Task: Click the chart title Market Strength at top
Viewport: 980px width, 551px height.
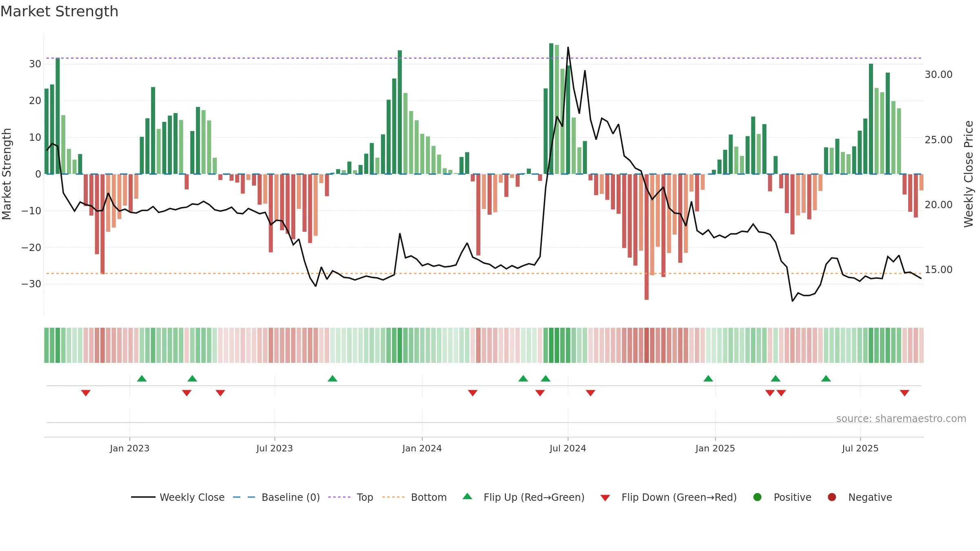Action: click(x=59, y=11)
